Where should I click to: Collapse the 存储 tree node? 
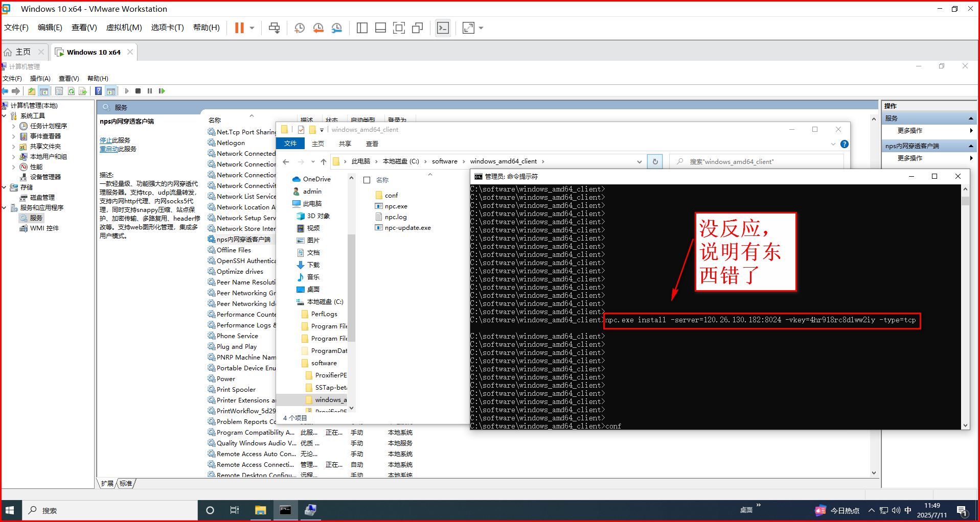(x=4, y=187)
